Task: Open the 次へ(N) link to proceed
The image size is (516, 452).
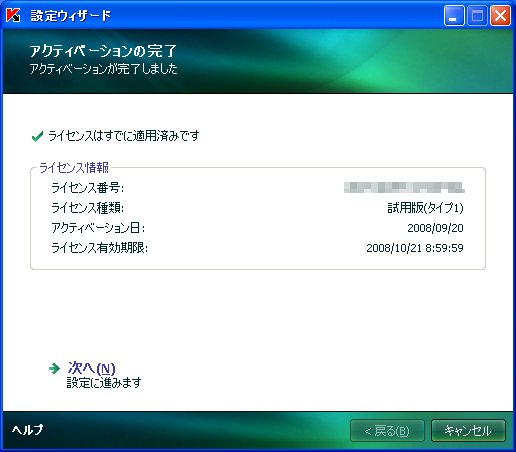Action: (92, 368)
